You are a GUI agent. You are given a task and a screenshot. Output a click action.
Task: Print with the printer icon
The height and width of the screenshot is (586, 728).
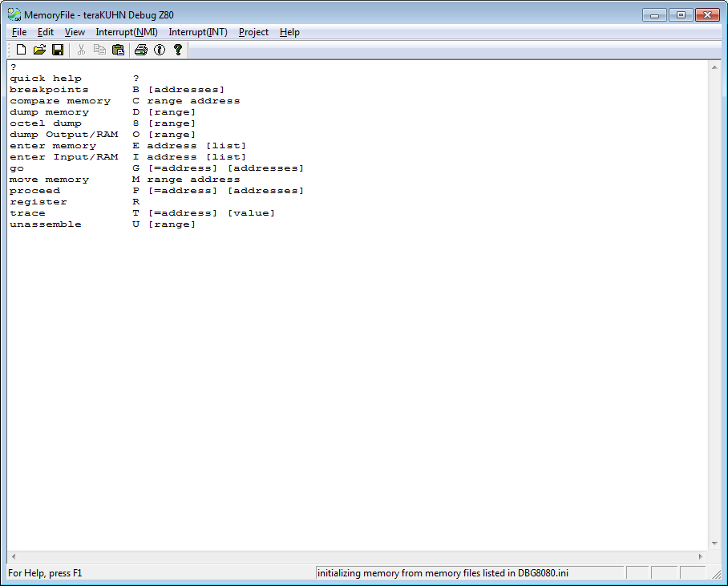[141, 51]
